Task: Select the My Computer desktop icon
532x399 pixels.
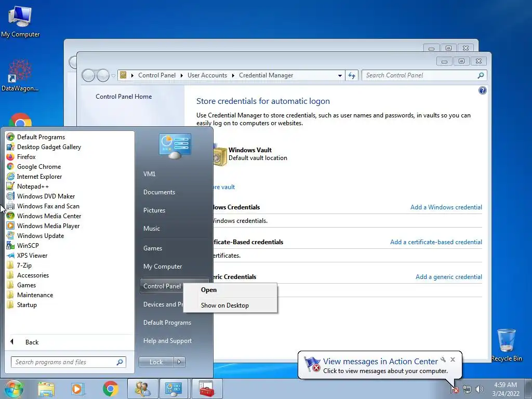Action: [x=20, y=22]
